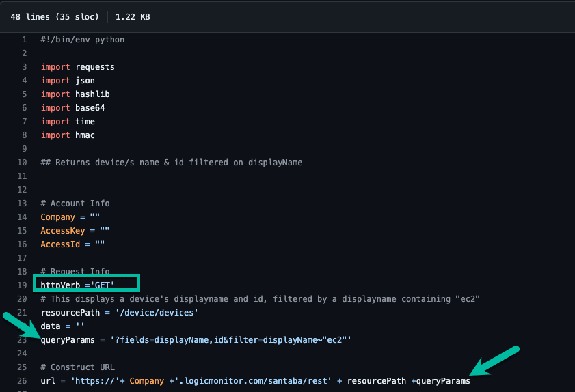Click the '#!/bin/env python' shebang line

[83, 40]
